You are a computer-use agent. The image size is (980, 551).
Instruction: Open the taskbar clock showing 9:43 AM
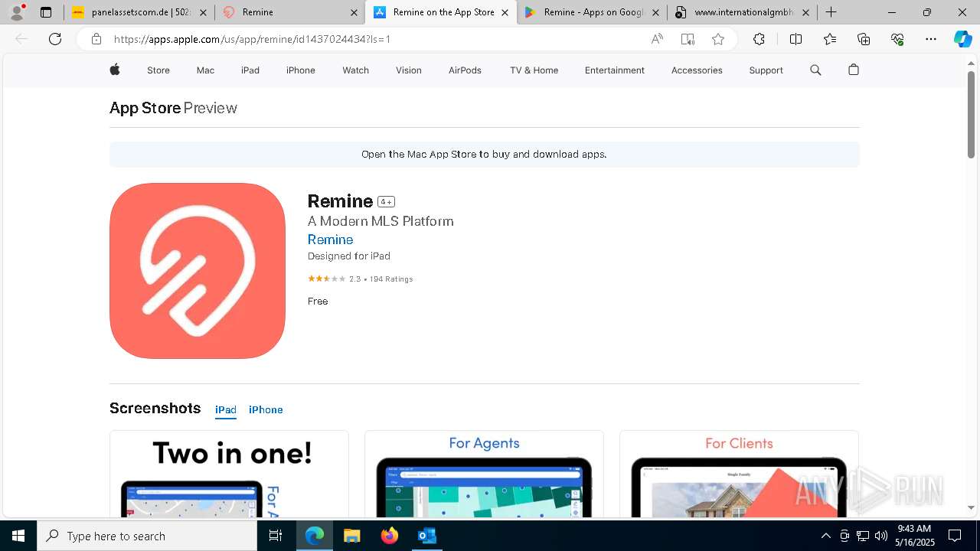916,536
